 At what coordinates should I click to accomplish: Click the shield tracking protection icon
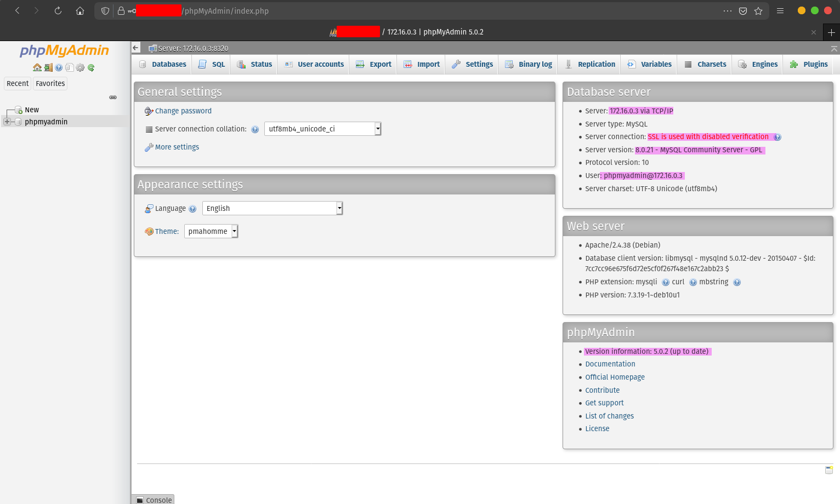(x=105, y=10)
